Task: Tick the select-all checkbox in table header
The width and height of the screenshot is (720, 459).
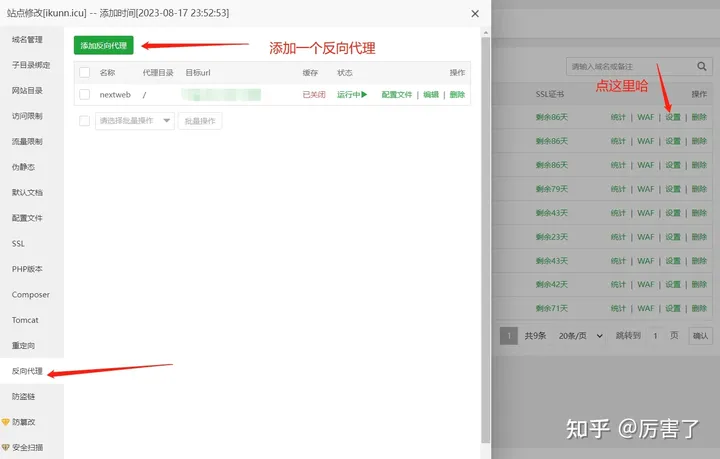Action: (84, 73)
